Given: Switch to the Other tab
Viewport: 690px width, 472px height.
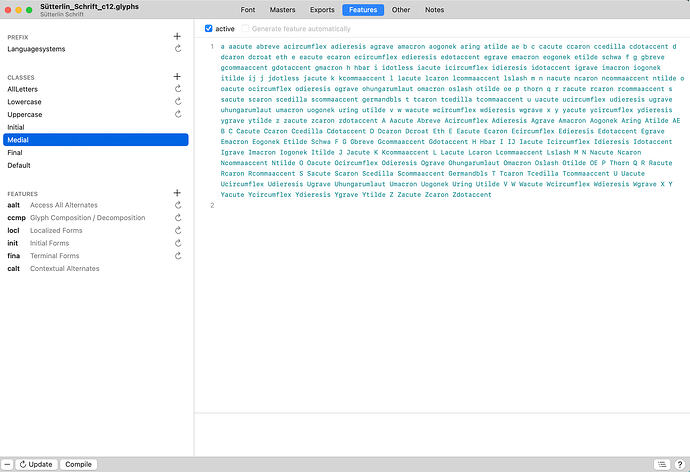Looking at the screenshot, I should coord(401,10).
